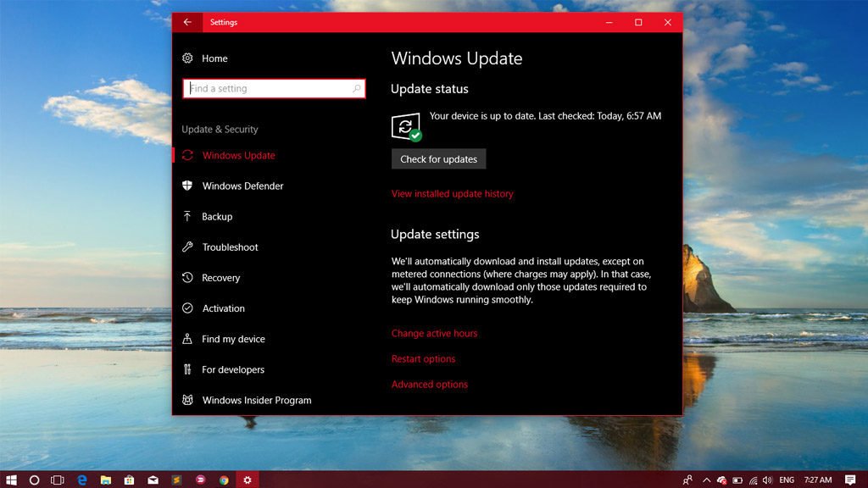Image resolution: width=868 pixels, height=488 pixels.
Task: Focus the Find a setting search field
Action: tap(274, 88)
